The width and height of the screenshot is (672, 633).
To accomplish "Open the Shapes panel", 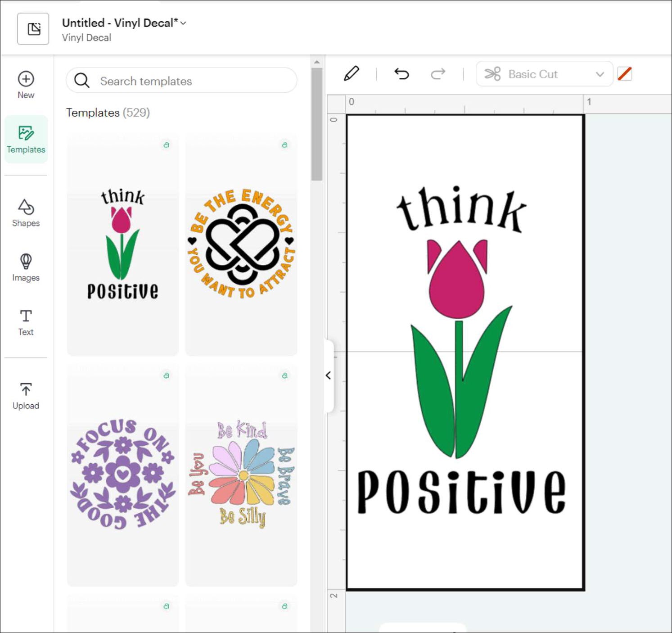I will pos(26,212).
